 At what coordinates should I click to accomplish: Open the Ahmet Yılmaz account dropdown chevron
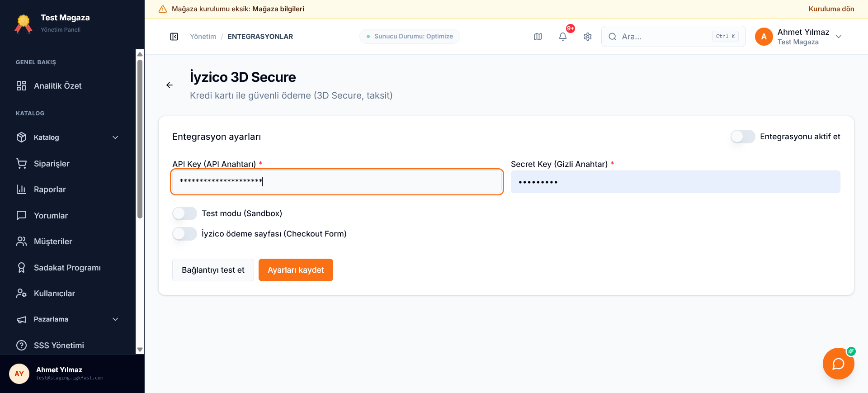839,37
